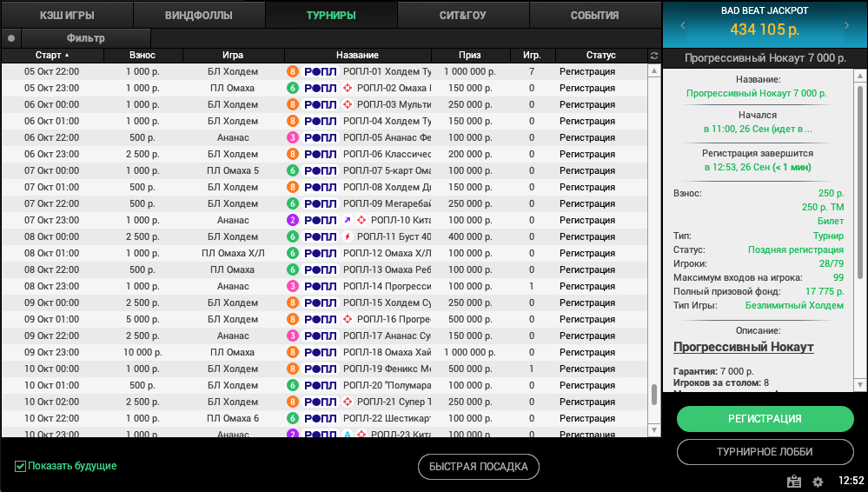Screen dimensions: 868x492
Task: Click the БЫСТРАЯ ПОСАДКА button
Action: [x=479, y=467]
